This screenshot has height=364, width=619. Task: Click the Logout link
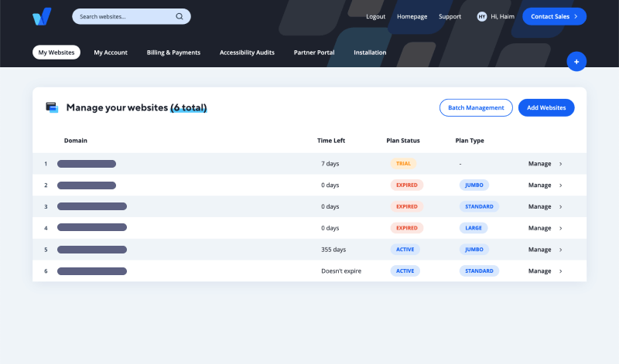pyautogui.click(x=375, y=16)
